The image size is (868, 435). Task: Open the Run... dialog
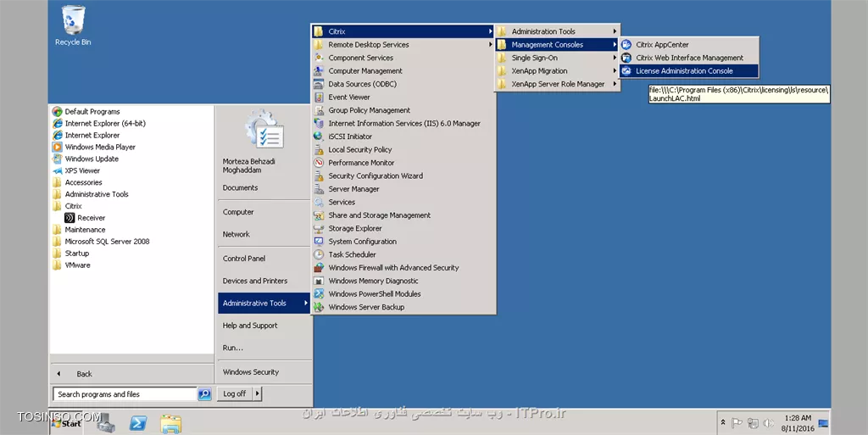(x=233, y=349)
